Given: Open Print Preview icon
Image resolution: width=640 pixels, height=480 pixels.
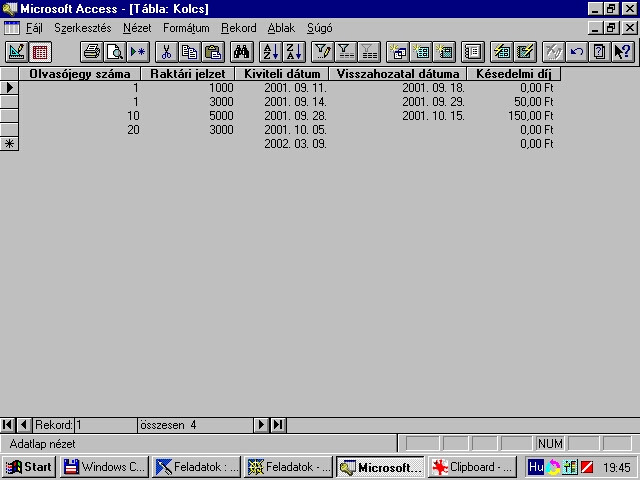Looking at the screenshot, I should click(115, 52).
